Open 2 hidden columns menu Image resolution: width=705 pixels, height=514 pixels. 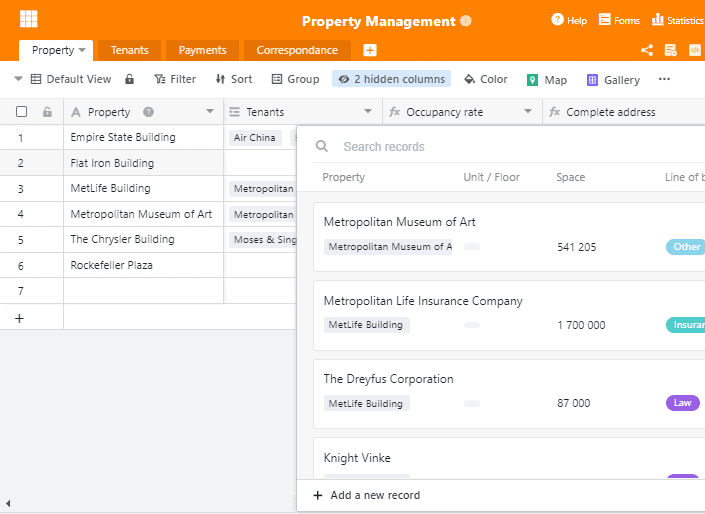pos(392,79)
